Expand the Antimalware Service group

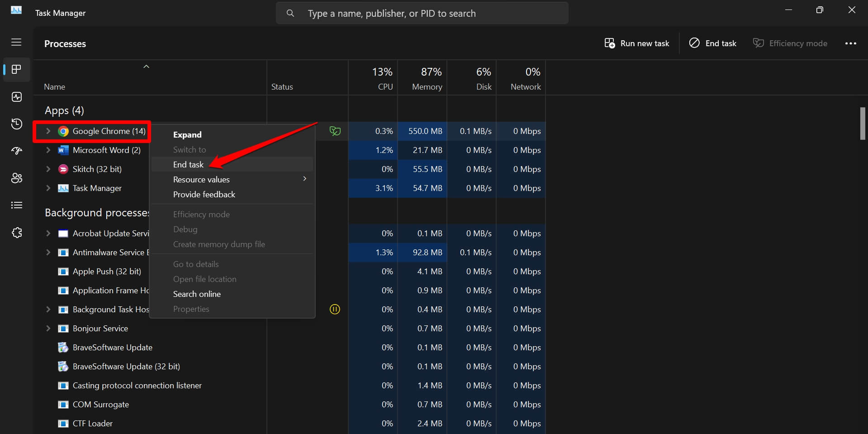[48, 253]
